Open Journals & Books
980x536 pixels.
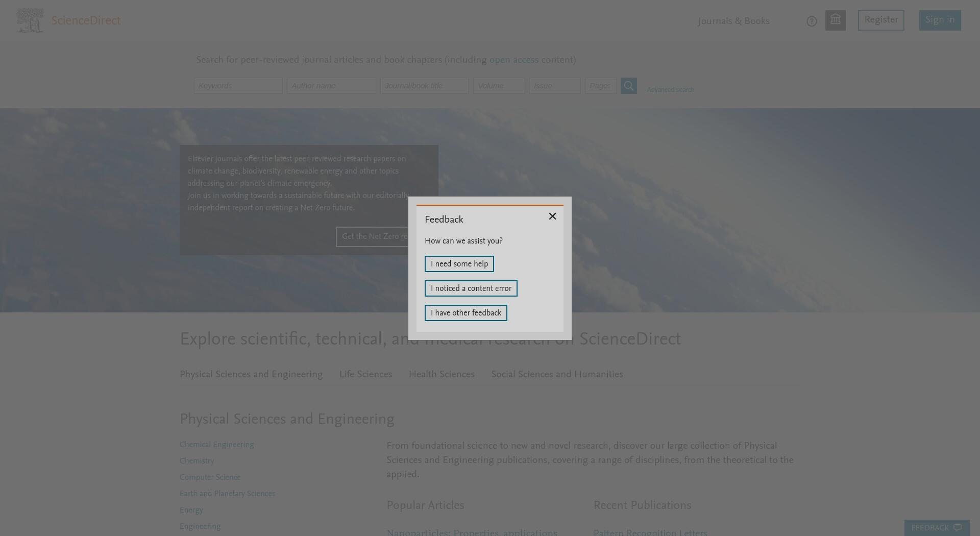733,21
